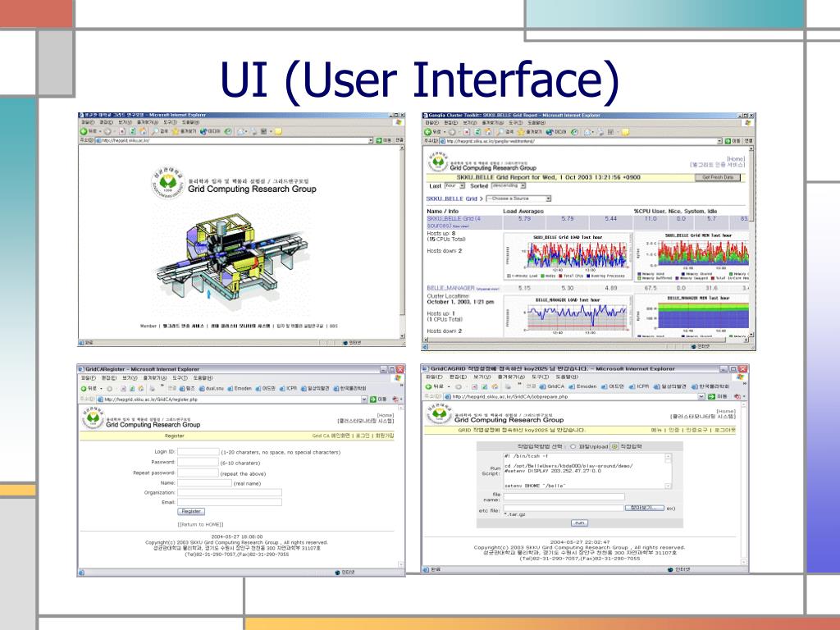The image size is (840, 630).
Task: Click the Run Script text area
Action: (x=587, y=471)
